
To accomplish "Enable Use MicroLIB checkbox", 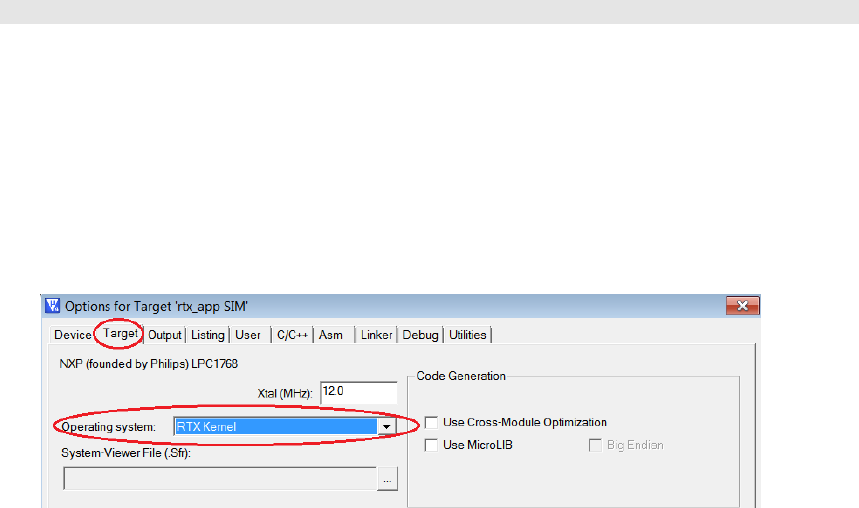I will [431, 445].
